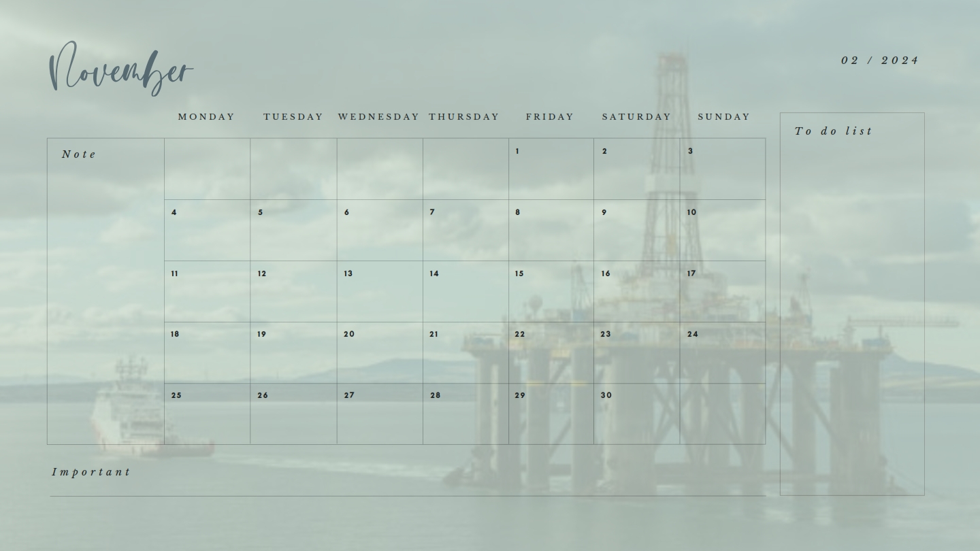Viewport: 980px width, 551px height.
Task: Click the date cell for November 22
Action: (552, 351)
